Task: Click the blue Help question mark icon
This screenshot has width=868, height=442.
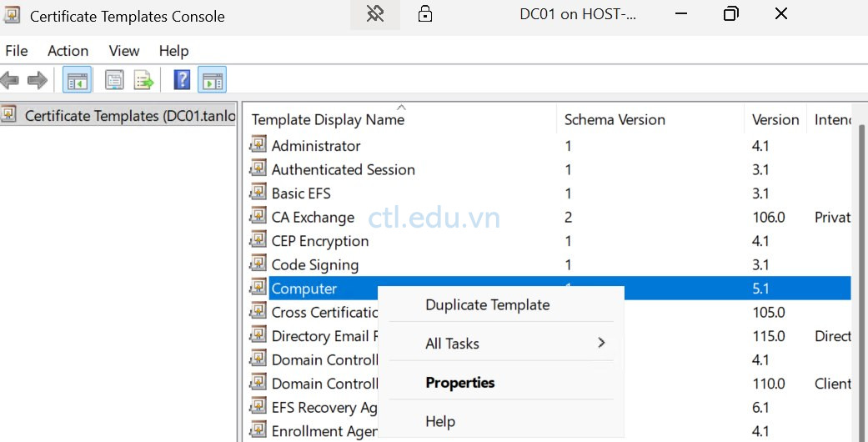Action: coord(182,80)
